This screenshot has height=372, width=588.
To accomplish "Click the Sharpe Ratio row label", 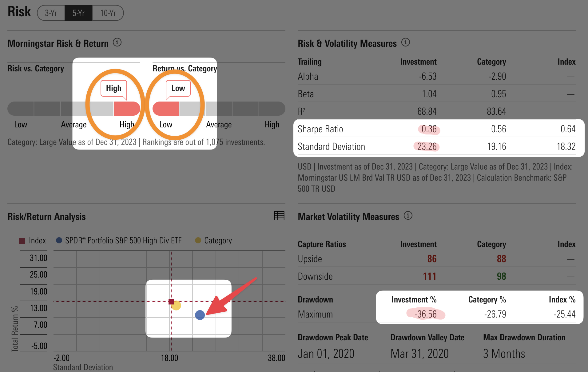I will [320, 129].
